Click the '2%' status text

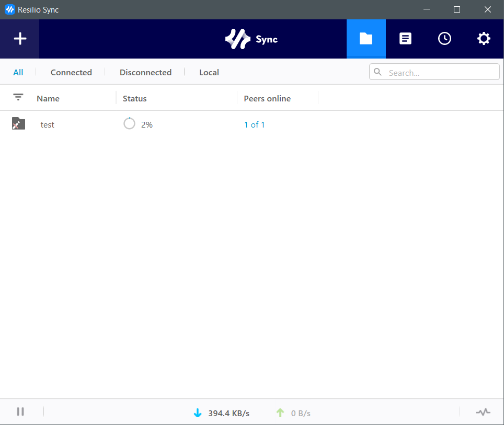147,125
